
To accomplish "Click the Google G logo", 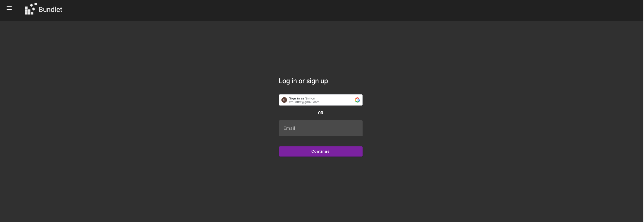I will [357, 100].
